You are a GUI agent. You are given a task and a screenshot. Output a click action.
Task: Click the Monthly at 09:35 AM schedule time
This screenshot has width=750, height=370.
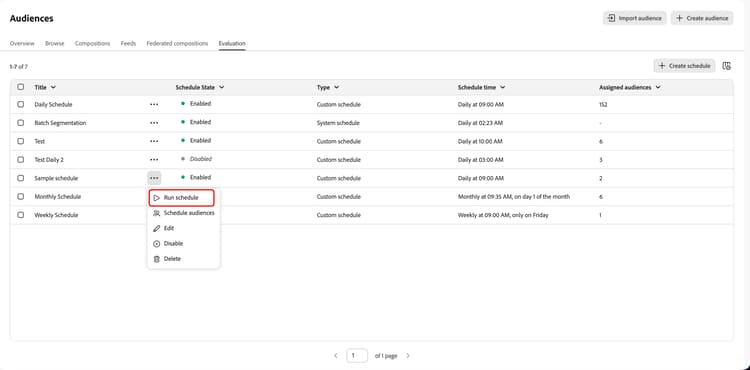click(514, 196)
